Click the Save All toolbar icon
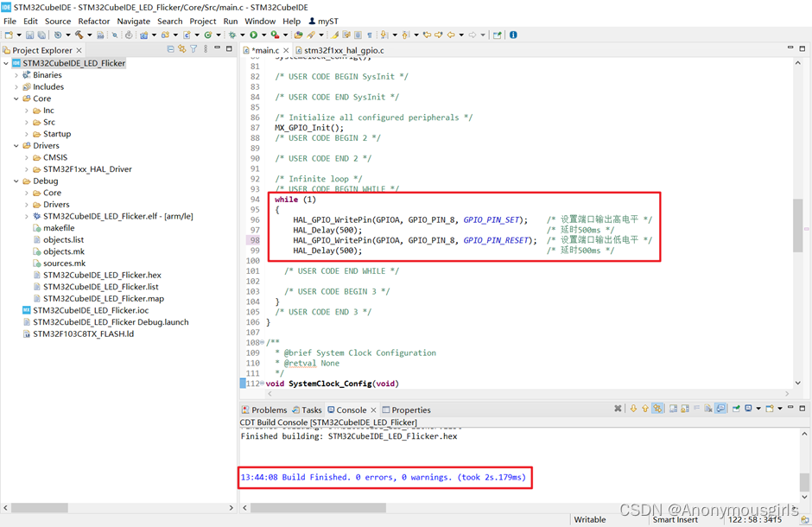 (x=41, y=35)
